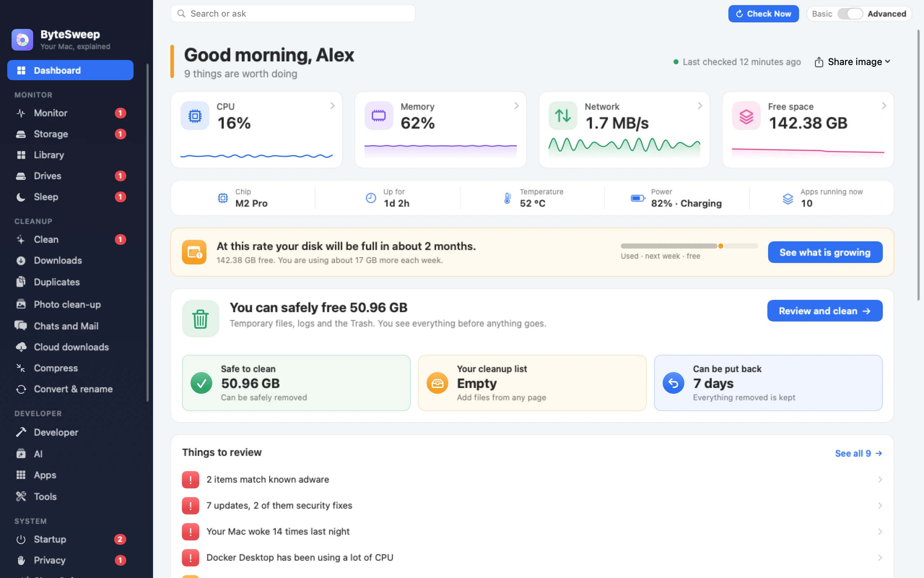Click the Network up-down arrows icon
Viewport: 924px width, 578px height.
[x=563, y=116]
